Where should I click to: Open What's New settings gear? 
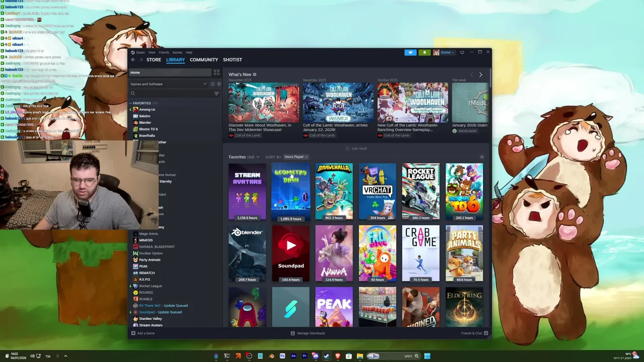pyautogui.click(x=255, y=74)
